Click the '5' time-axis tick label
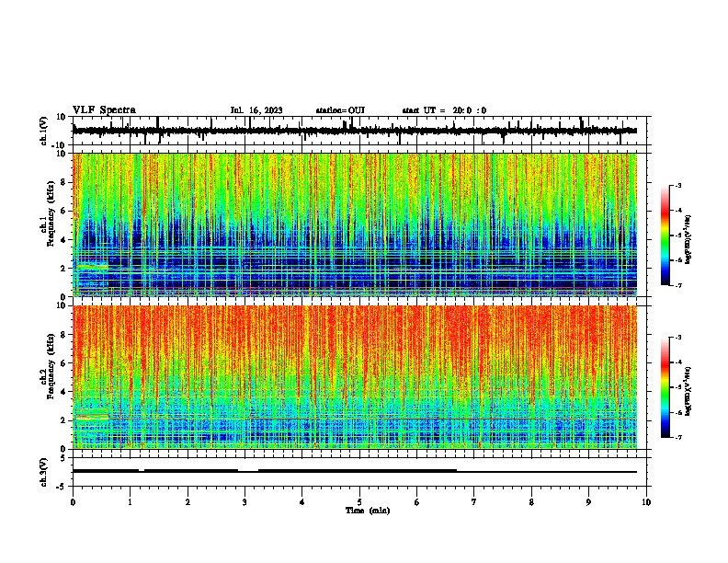This screenshot has width=728, height=563. coord(359,502)
